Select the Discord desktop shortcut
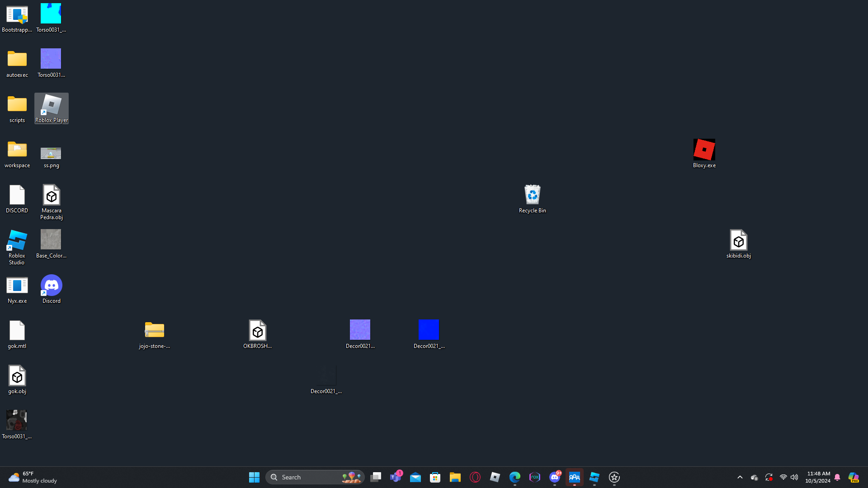This screenshot has height=488, width=868. pyautogui.click(x=51, y=288)
